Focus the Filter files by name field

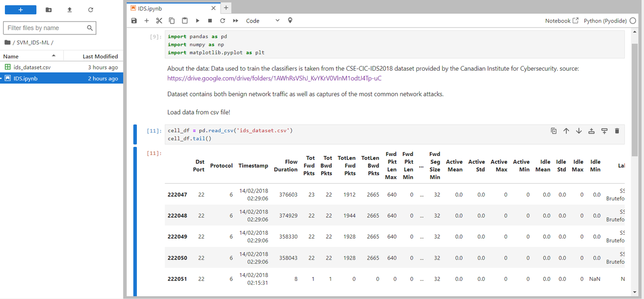point(49,28)
